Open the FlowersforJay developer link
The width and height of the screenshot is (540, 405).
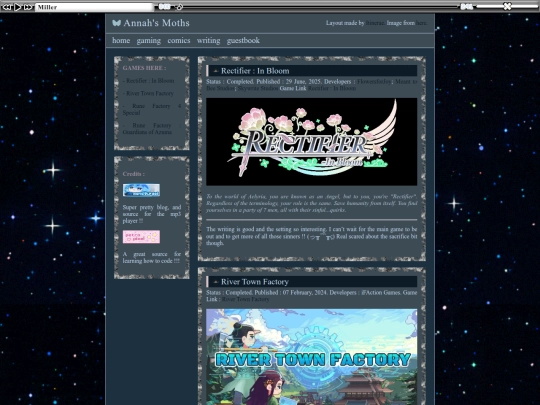[374, 82]
